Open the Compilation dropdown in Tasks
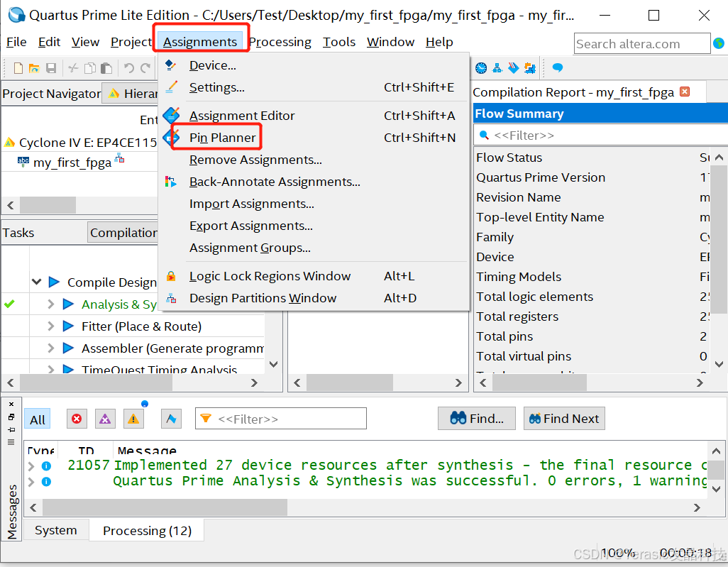The width and height of the screenshot is (728, 567). (x=123, y=232)
